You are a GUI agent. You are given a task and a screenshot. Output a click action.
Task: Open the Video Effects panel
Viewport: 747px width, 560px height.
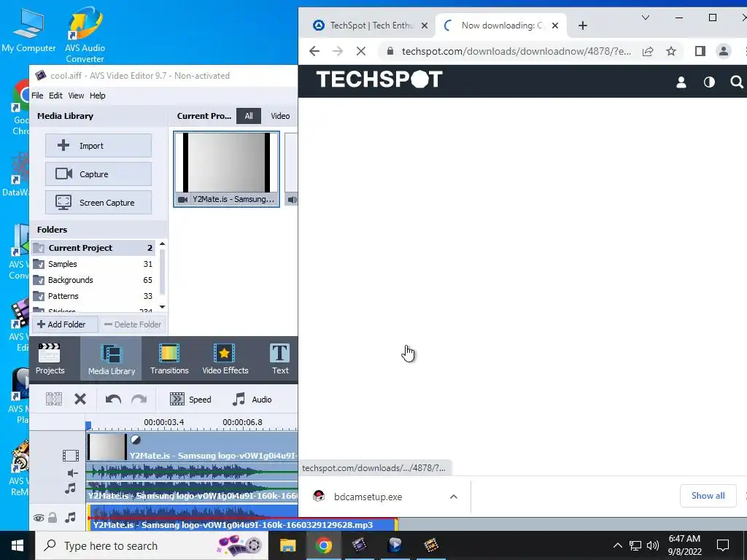point(225,359)
